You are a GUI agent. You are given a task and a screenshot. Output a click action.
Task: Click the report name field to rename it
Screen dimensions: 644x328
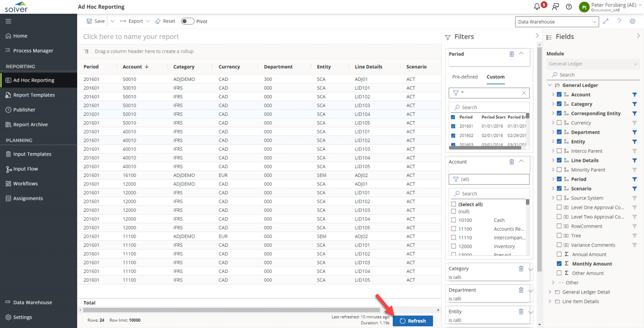coord(168,37)
